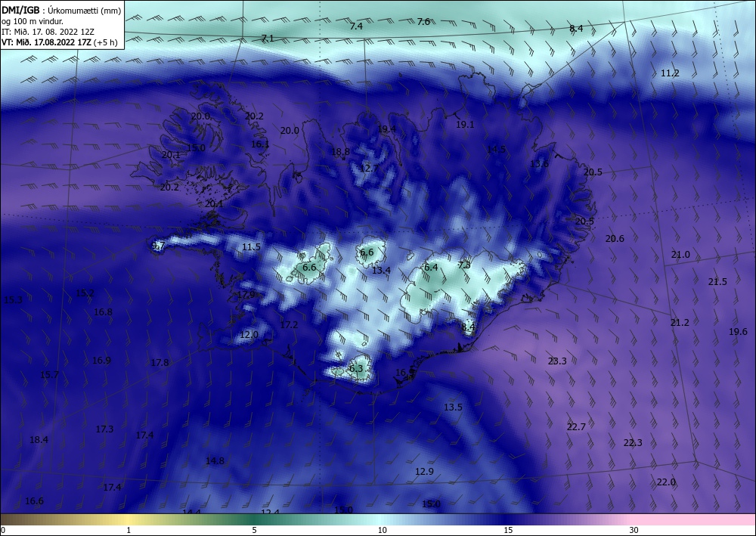Click the subtitle "og 100 m vindur."
756x536 pixels.
33,21
